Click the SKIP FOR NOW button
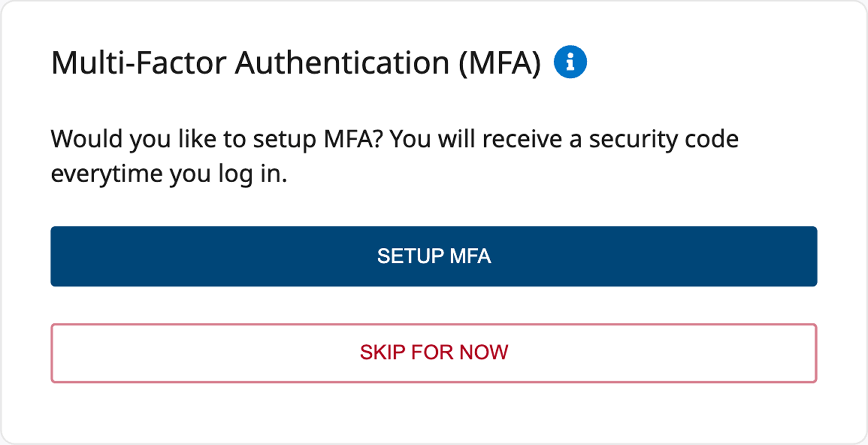The width and height of the screenshot is (868, 445). pos(434,353)
